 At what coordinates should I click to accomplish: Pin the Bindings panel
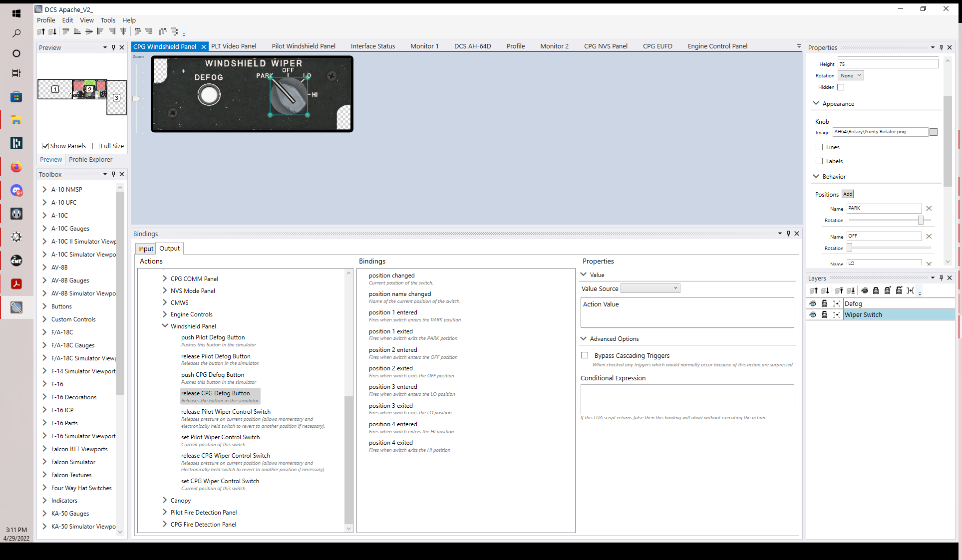tap(788, 234)
